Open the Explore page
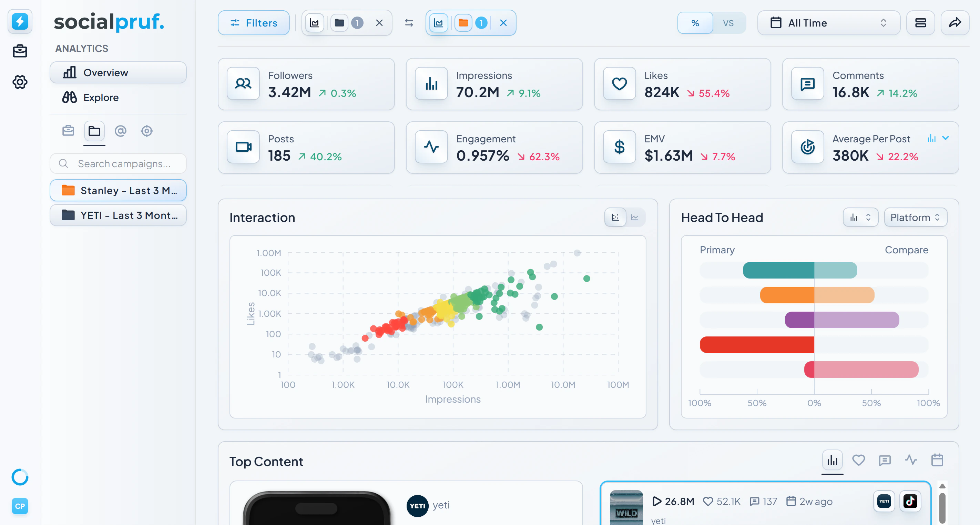The height and width of the screenshot is (525, 980). click(x=118, y=98)
